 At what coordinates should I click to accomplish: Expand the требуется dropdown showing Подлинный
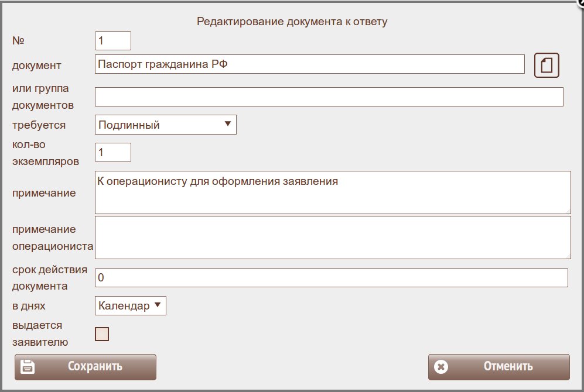(165, 125)
